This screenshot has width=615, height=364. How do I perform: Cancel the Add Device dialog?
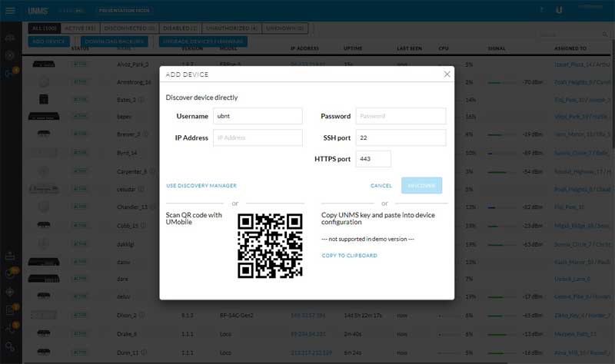pos(381,186)
